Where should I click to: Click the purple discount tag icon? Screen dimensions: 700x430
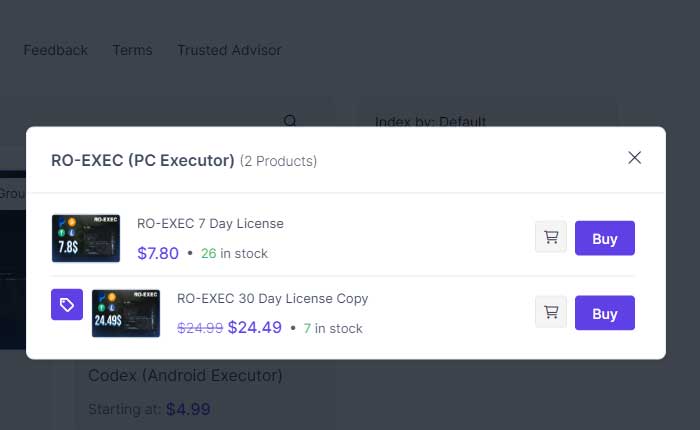coord(67,305)
